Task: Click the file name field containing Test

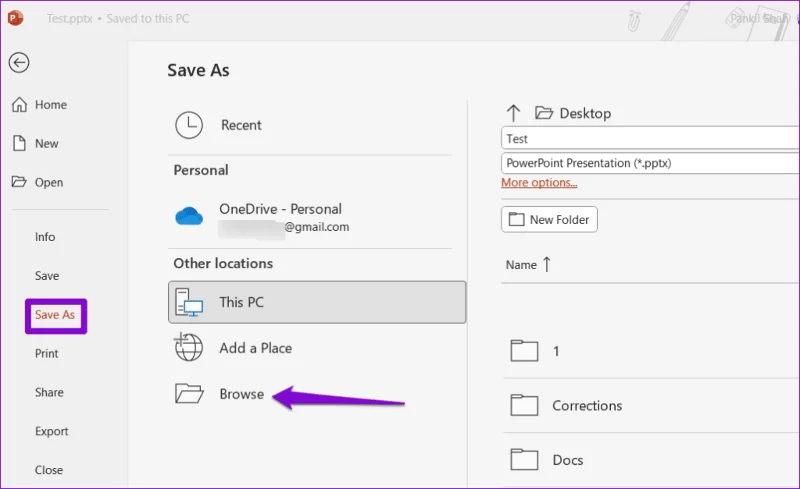Action: click(x=651, y=138)
